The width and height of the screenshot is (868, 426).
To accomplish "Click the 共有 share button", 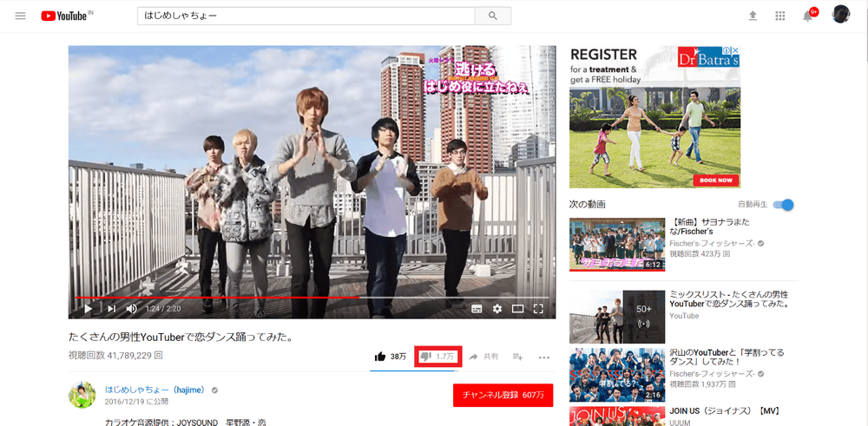I will pos(484,357).
